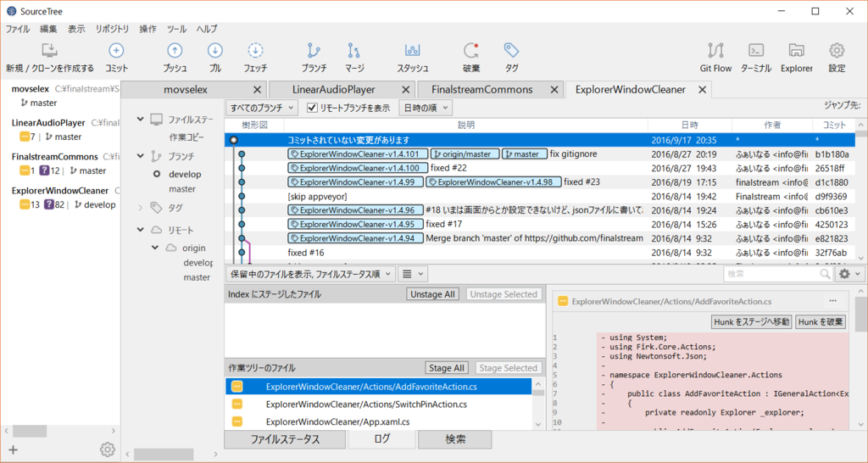Click the Commit toolbar icon
868x463 pixels.
point(116,50)
